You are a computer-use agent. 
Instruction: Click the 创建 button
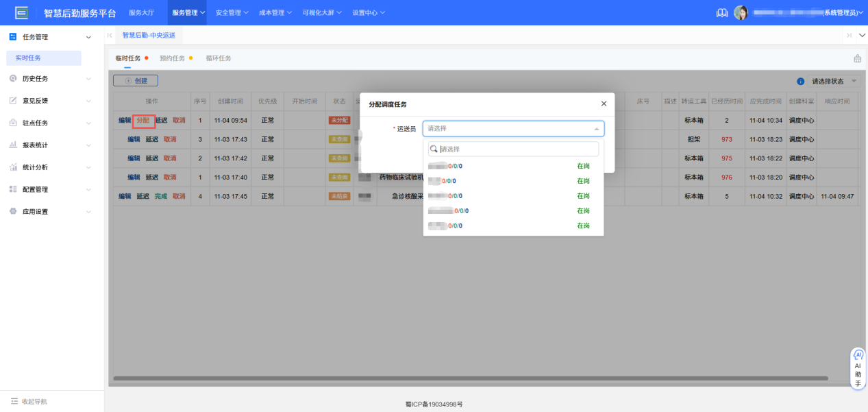[x=136, y=81]
